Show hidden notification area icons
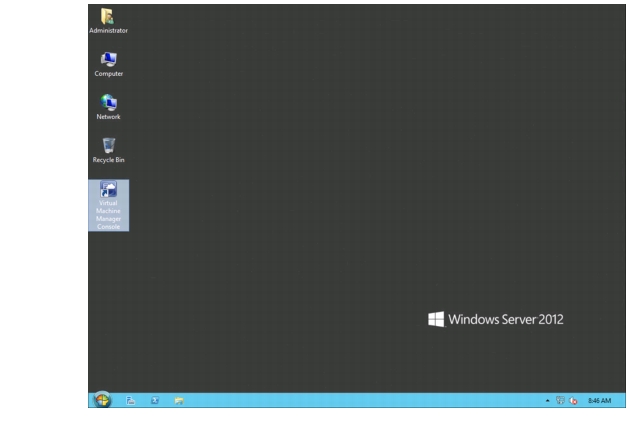Screen dimensions: 627x426 coord(547,400)
